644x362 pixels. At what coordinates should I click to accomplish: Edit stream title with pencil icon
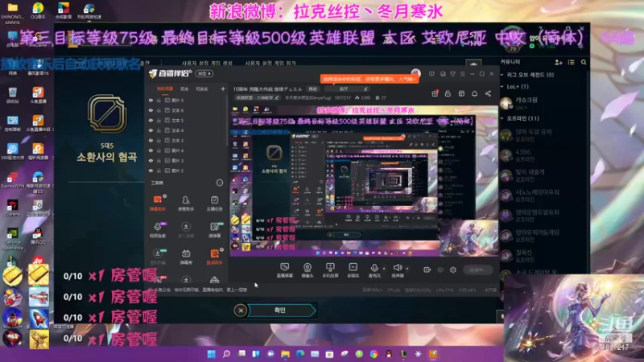pyautogui.click(x=365, y=88)
